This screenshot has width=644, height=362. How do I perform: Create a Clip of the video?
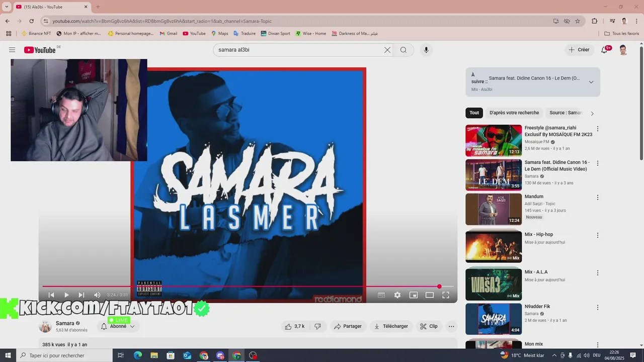point(429,326)
